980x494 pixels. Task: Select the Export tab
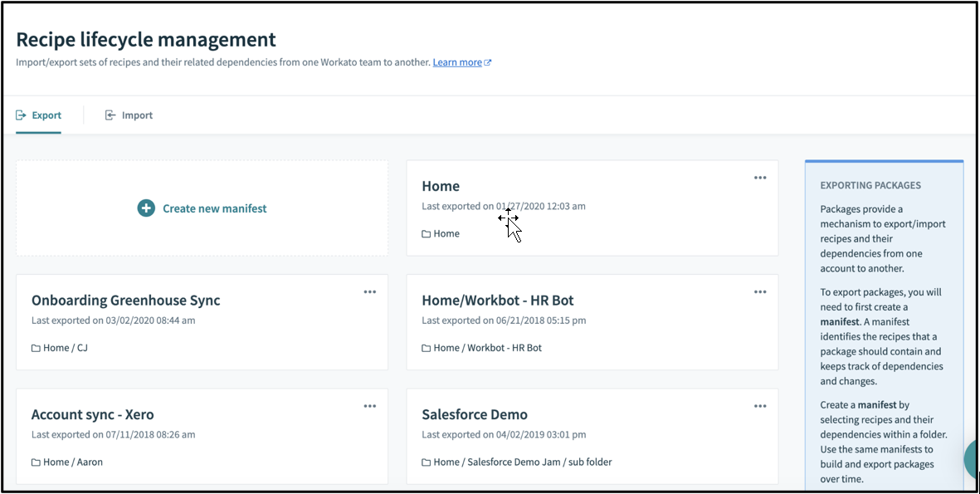coord(46,115)
